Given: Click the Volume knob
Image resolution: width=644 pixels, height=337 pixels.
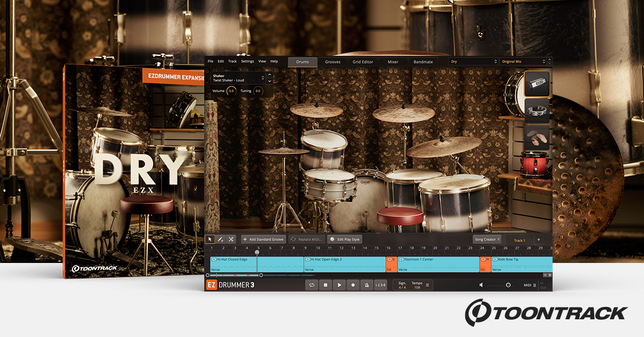Looking at the screenshot, I should pos(231,91).
